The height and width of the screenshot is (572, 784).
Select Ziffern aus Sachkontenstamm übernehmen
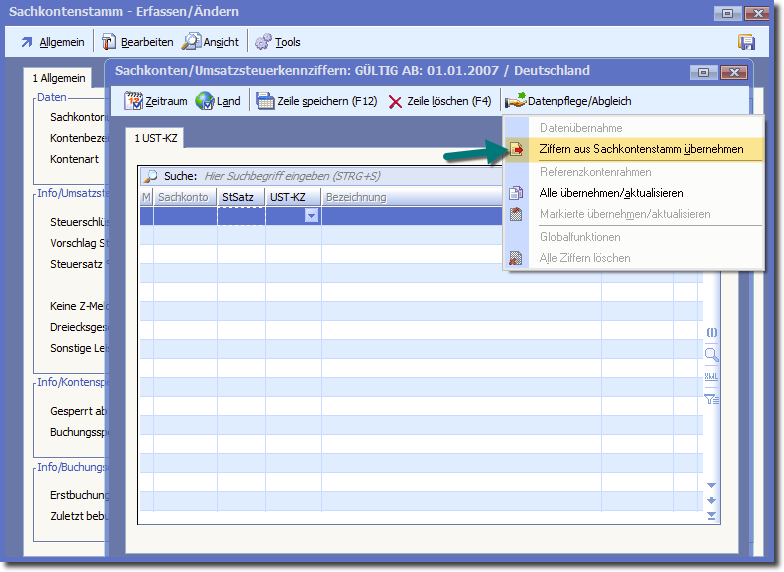click(x=640, y=149)
